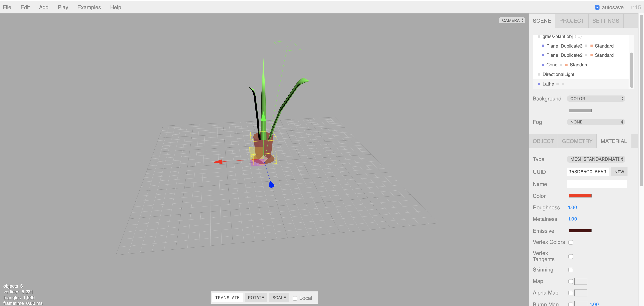Viewport: 644px width, 306px height.
Task: Open the Fog NONE dropdown
Action: click(596, 122)
